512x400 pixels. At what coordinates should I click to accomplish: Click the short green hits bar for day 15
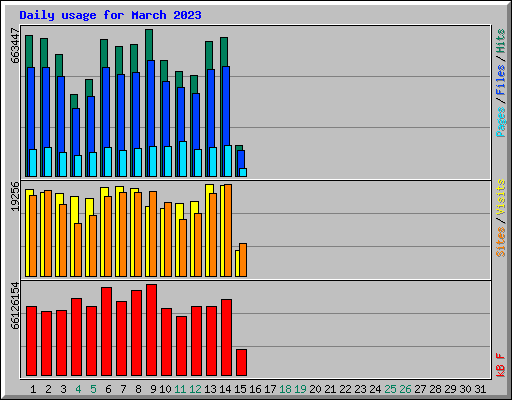239,148
